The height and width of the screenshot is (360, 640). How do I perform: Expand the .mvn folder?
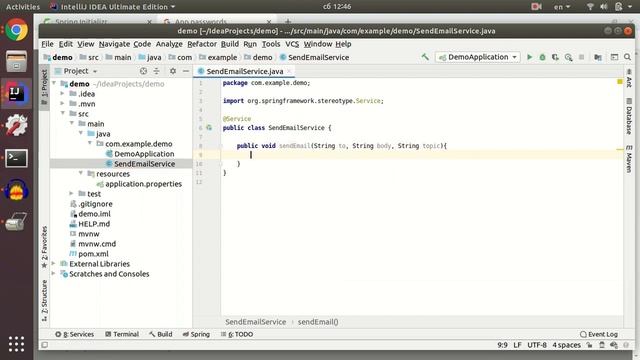[x=62, y=104]
